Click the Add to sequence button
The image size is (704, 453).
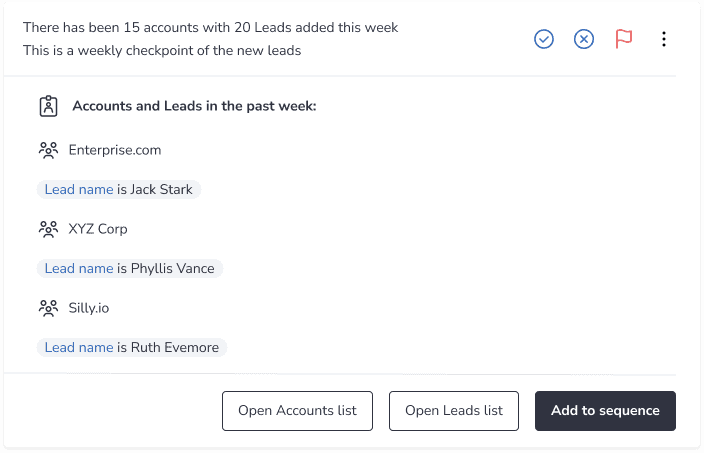pos(605,411)
